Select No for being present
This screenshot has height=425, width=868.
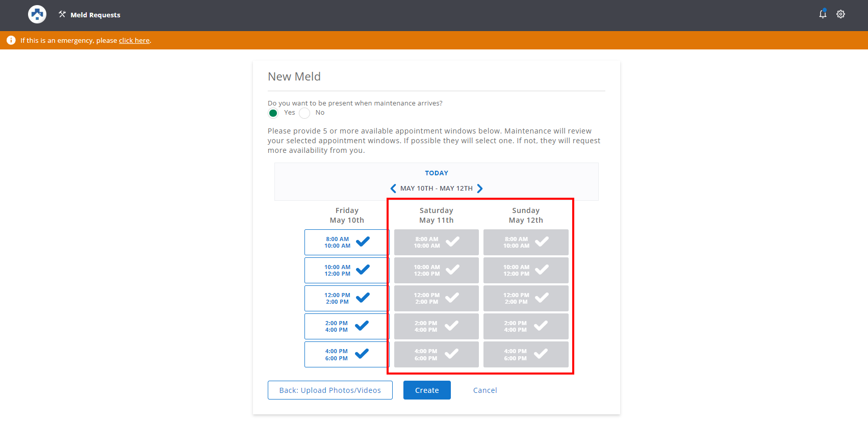(x=304, y=113)
